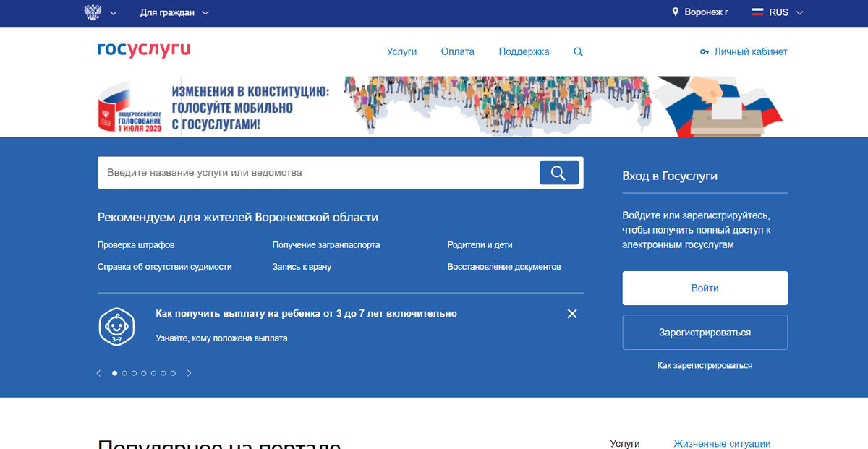Click the Зарегистрироваться button
Image resolution: width=868 pixels, height=449 pixels.
[705, 333]
